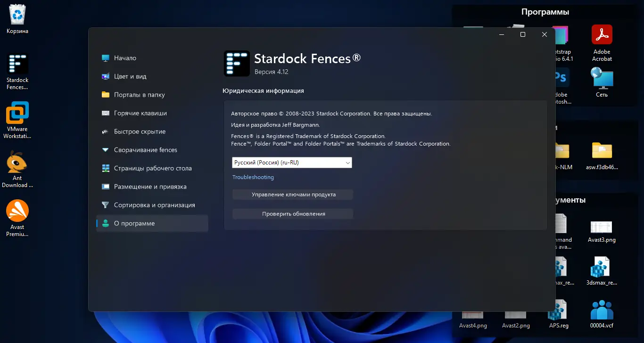Select Ant Download Manager desktop icon

point(17,170)
